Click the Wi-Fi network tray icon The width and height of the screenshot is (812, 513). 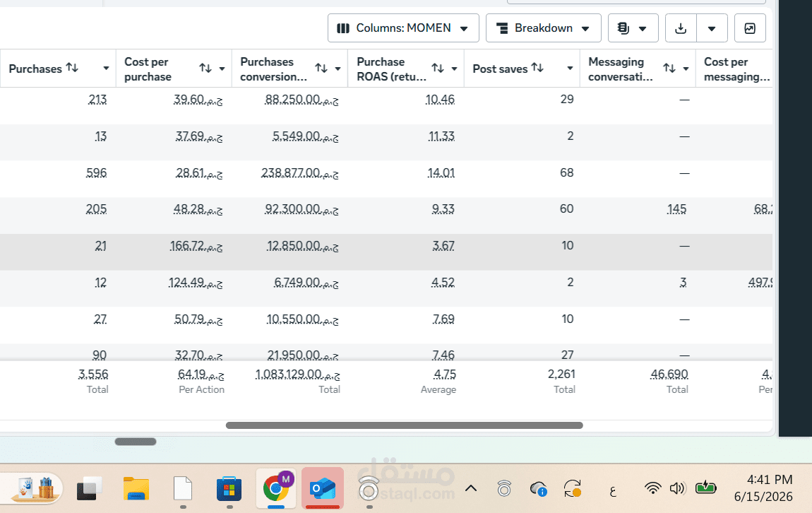point(652,488)
